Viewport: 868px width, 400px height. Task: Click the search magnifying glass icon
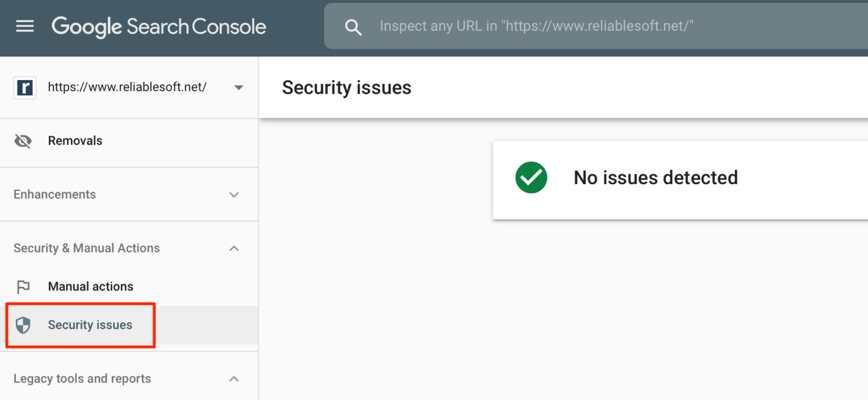pyautogui.click(x=353, y=26)
